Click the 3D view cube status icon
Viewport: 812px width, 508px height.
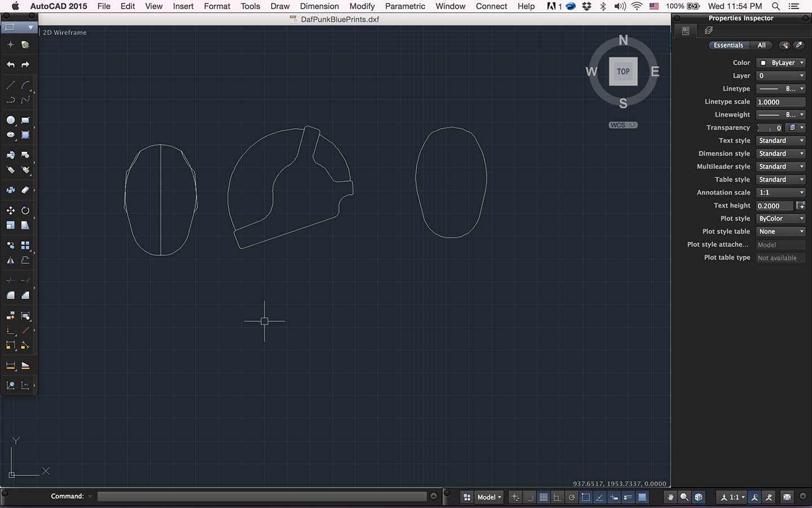699,497
